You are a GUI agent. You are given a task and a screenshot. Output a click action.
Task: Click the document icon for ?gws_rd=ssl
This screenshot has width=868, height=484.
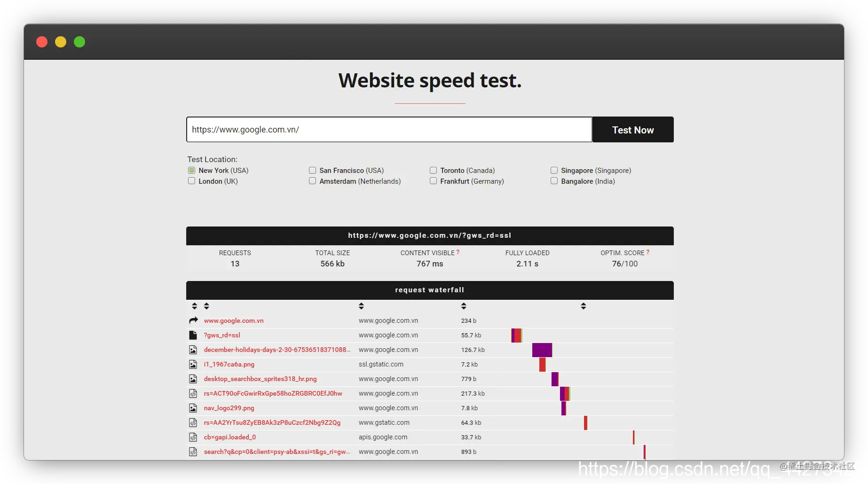193,335
